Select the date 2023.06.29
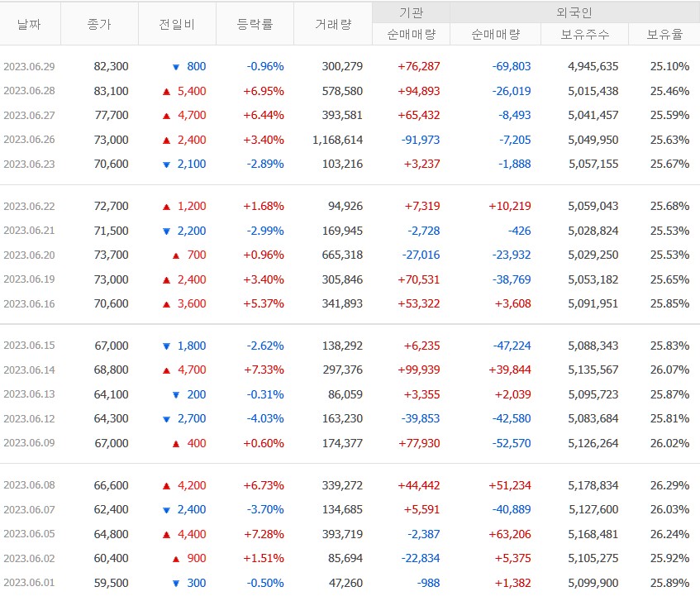700x601 pixels. coord(29,66)
